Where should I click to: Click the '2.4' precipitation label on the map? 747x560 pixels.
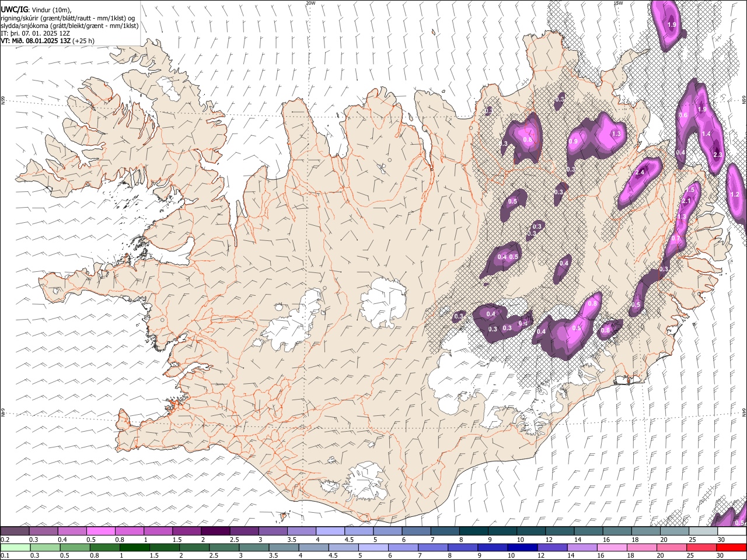(x=640, y=172)
